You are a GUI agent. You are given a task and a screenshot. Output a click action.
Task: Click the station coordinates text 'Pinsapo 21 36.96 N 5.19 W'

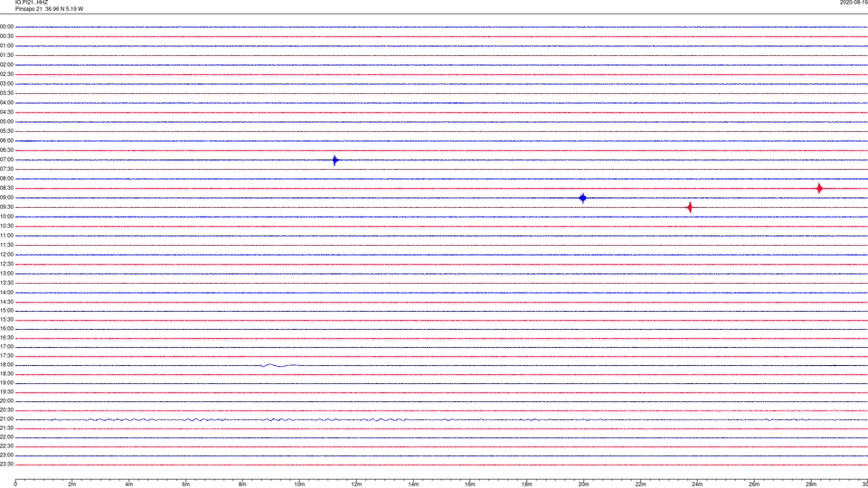pos(49,9)
